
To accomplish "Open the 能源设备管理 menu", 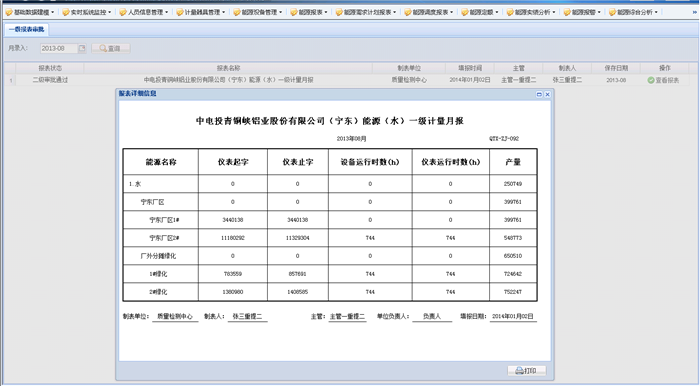I will coord(258,12).
